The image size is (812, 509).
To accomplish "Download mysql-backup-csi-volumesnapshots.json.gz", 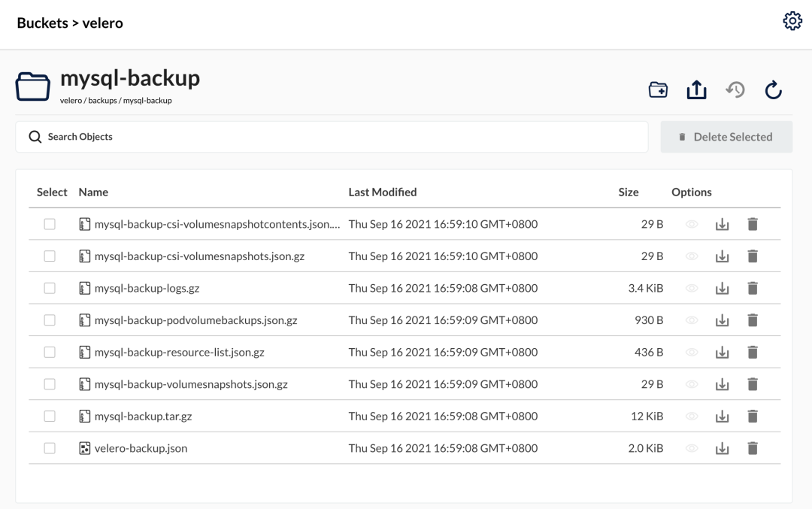I will 722,256.
